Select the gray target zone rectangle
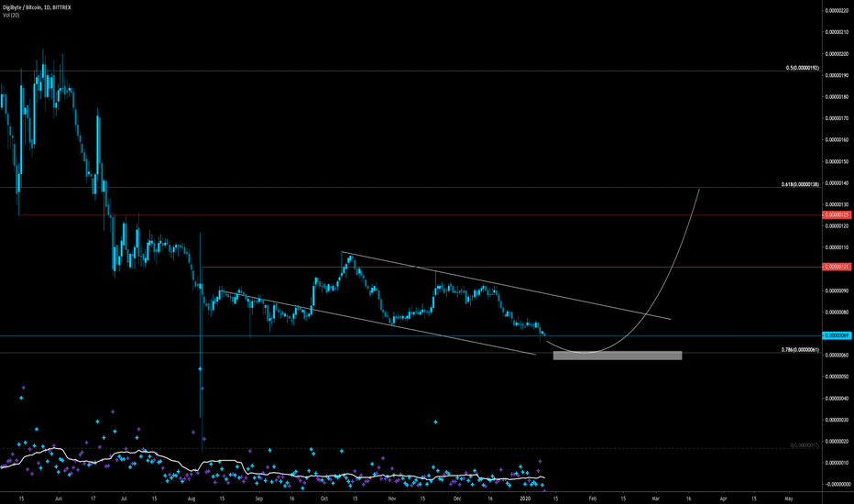This screenshot has height=504, width=854. tap(617, 356)
